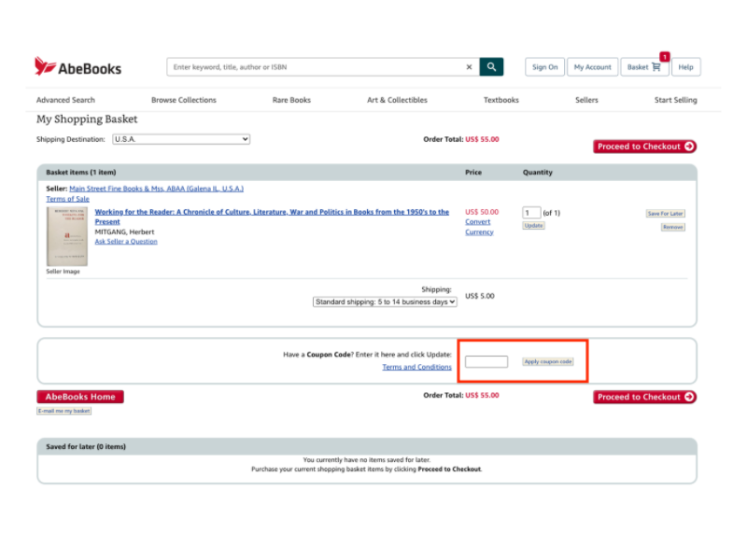Image resolution: width=747 pixels, height=560 pixels.
Task: Click the coupon code input field
Action: pyautogui.click(x=486, y=362)
